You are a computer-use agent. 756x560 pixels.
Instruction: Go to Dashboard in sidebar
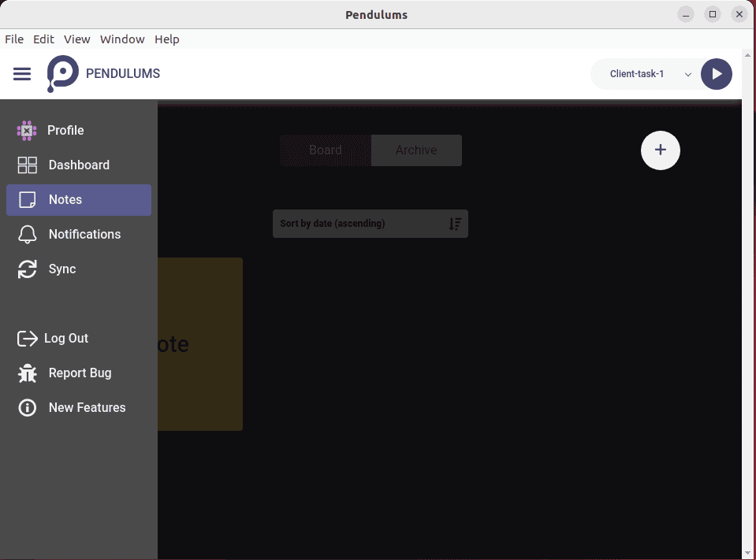[79, 165]
